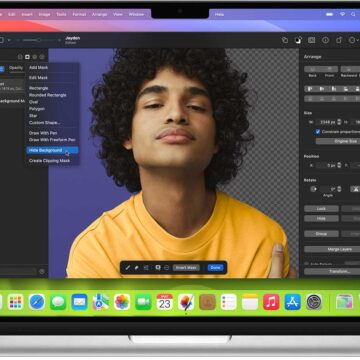Click the X position stepper arrows
This screenshot has height=360, width=360.
point(339,165)
